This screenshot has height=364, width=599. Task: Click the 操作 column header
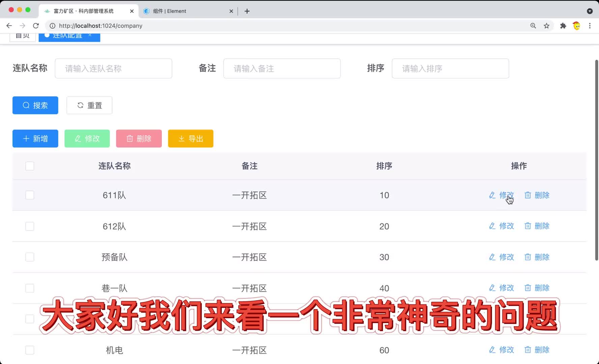coord(519,166)
